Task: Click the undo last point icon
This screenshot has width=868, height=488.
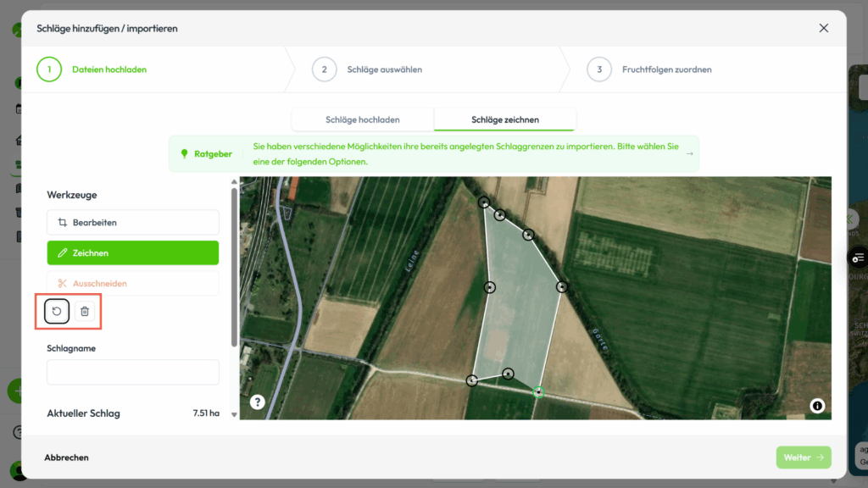Action: tap(57, 311)
